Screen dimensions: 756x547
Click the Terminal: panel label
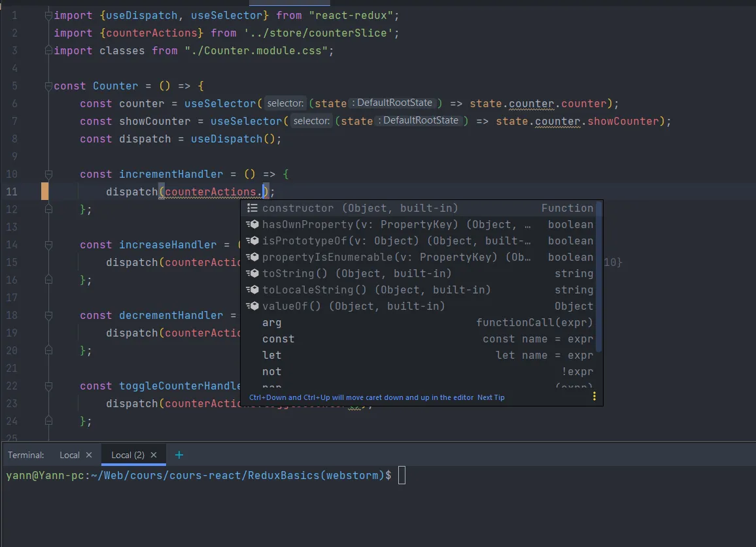click(x=26, y=455)
